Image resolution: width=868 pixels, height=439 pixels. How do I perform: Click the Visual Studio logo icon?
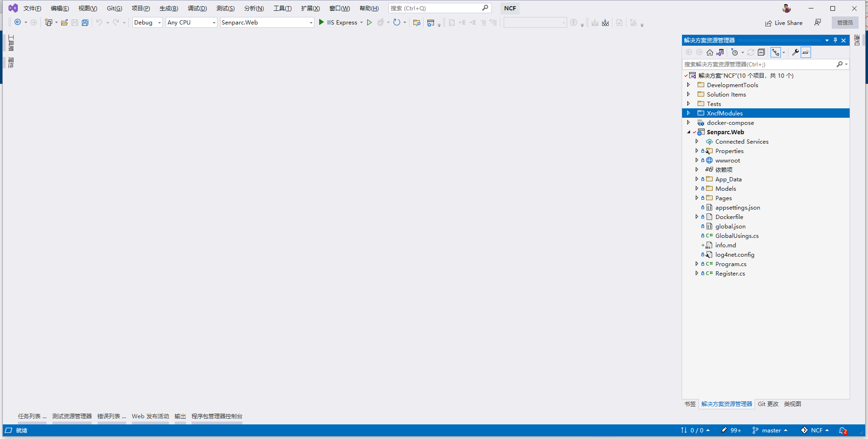pyautogui.click(x=13, y=8)
